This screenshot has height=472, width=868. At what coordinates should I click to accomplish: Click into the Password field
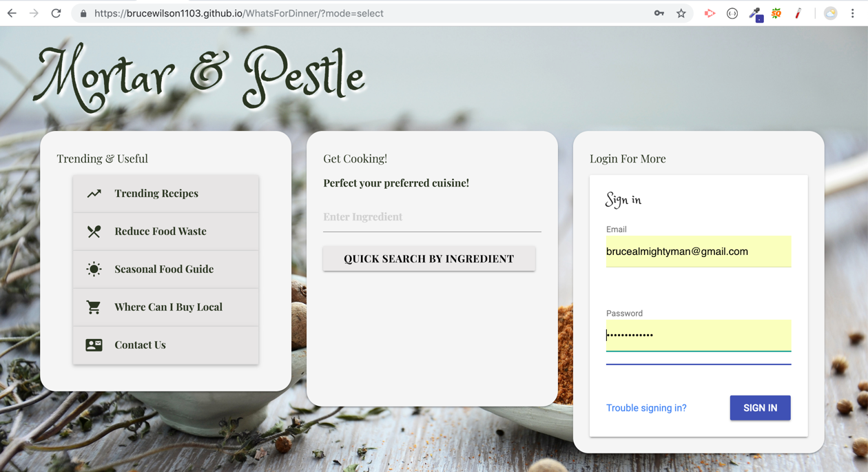pos(698,336)
